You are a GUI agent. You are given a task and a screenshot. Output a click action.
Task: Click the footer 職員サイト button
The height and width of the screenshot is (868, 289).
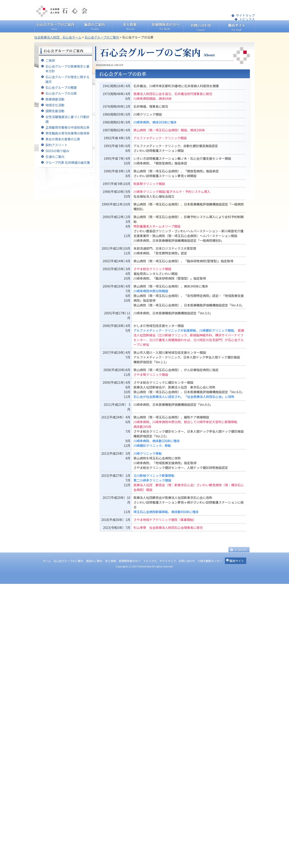(235, 561)
